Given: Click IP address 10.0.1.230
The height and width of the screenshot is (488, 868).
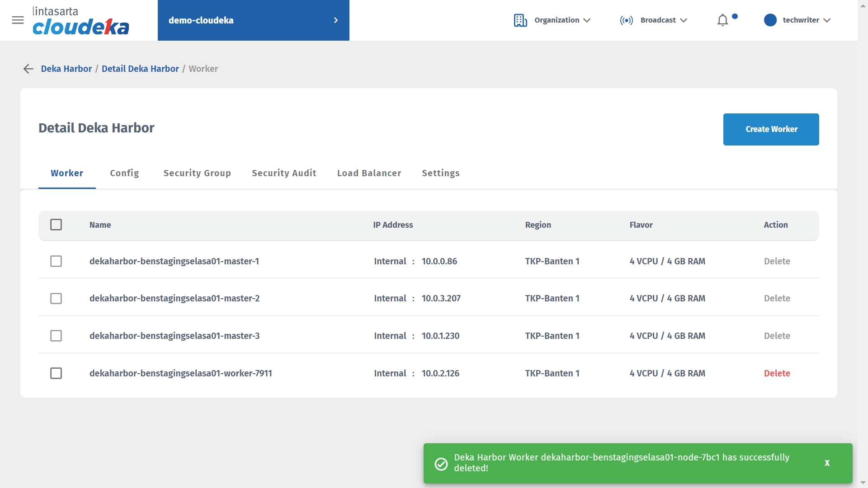Looking at the screenshot, I should coord(440,336).
